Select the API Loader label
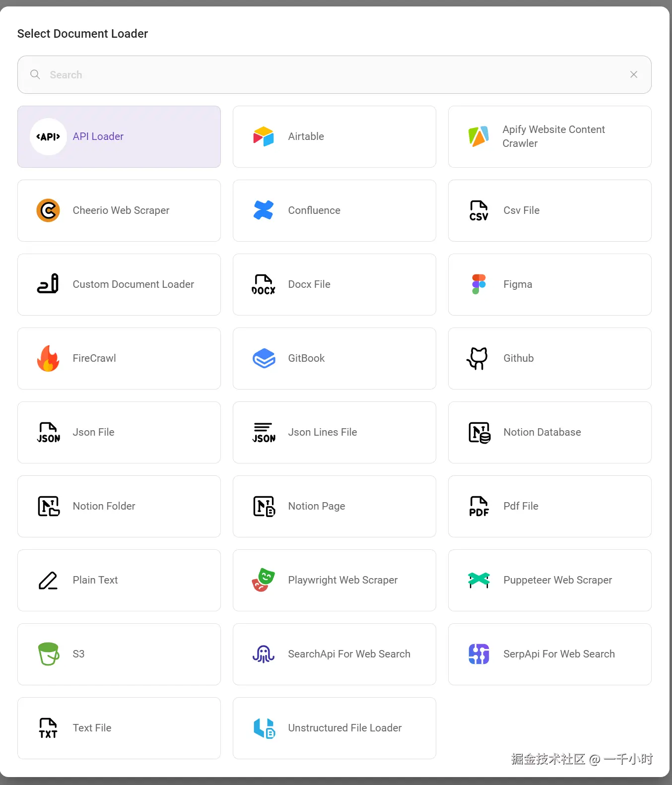The width and height of the screenshot is (672, 785). tap(98, 136)
